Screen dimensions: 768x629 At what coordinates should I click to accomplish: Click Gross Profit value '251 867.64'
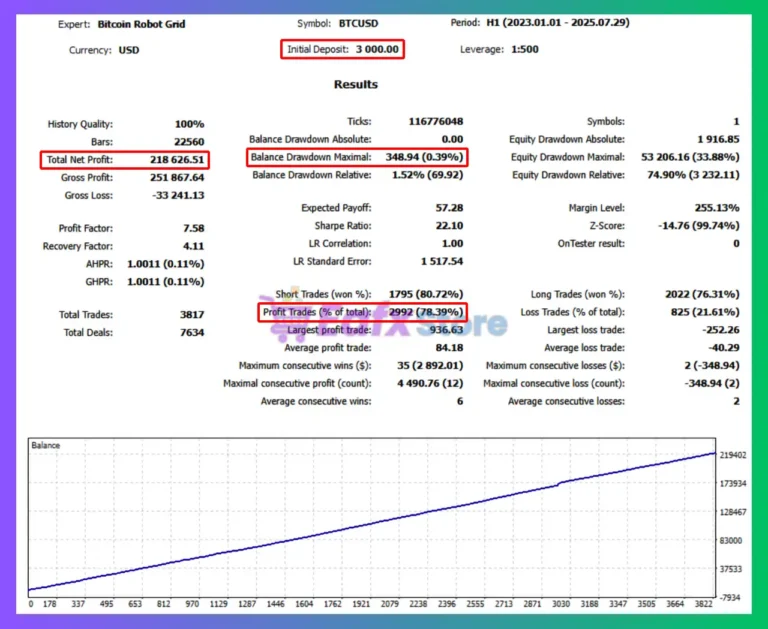177,177
